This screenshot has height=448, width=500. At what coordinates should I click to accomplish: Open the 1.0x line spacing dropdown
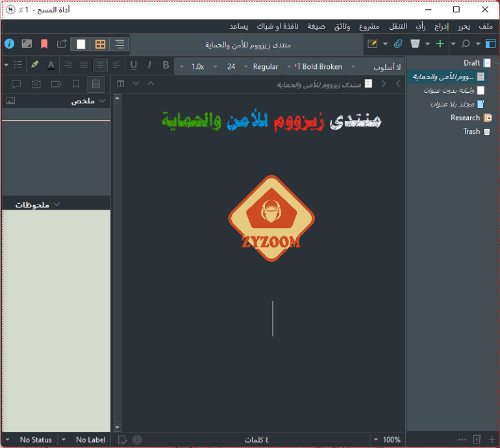click(x=192, y=67)
